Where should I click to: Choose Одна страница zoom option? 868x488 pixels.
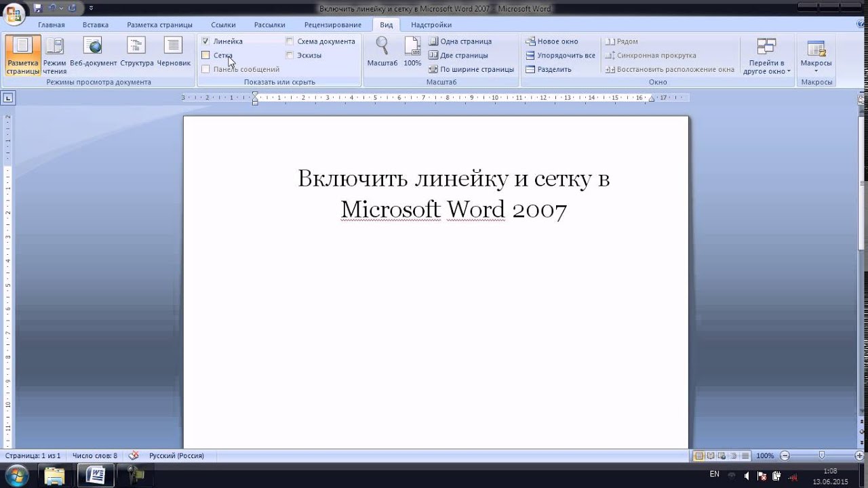pos(460,41)
